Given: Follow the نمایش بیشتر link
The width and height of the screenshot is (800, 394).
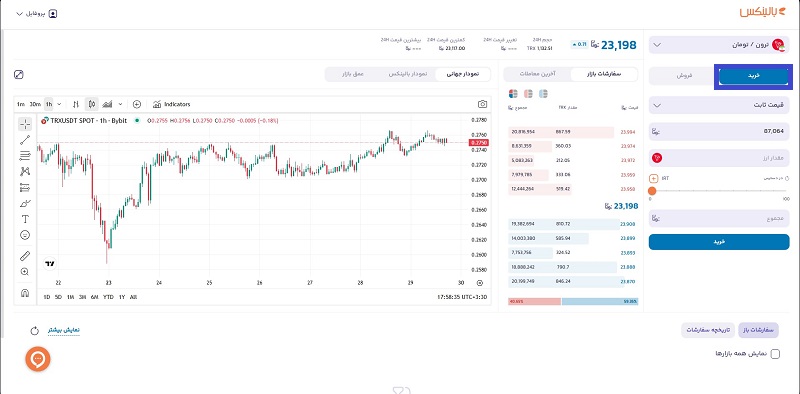Looking at the screenshot, I should tap(64, 330).
